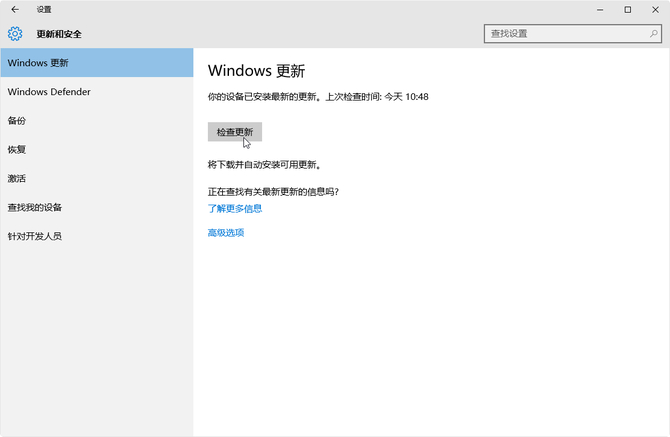Click the 更新和安全 header title

point(59,34)
